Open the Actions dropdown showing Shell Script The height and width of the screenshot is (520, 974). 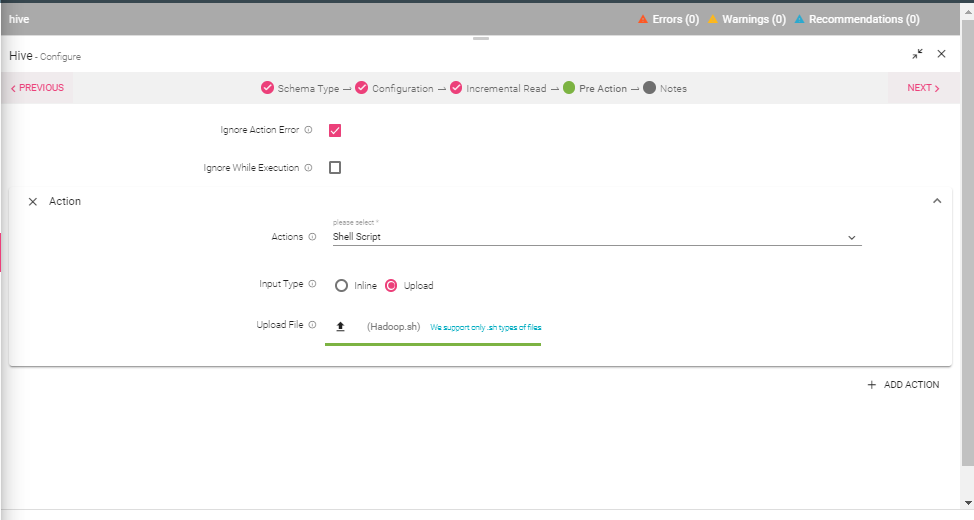[597, 237]
